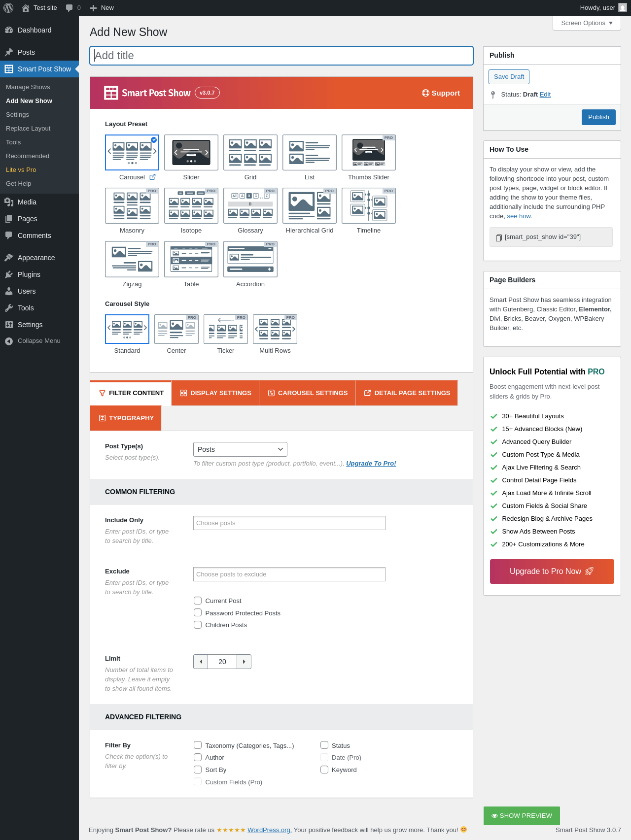
Task: Select the Slider layout preset icon
Action: coord(191,152)
